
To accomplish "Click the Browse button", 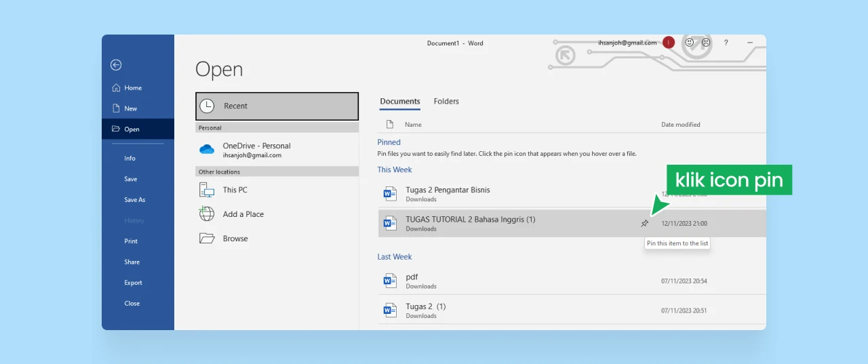I will (277, 239).
